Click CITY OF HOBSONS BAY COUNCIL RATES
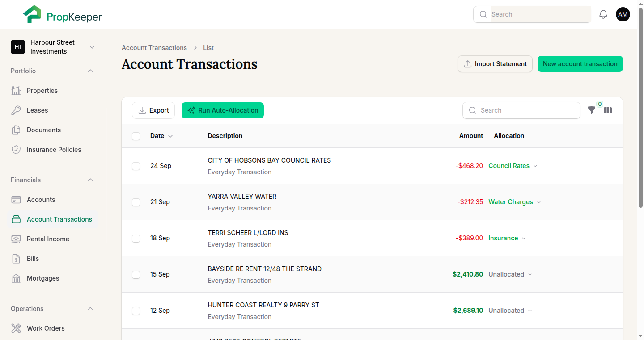The height and width of the screenshot is (340, 644). pos(269,160)
